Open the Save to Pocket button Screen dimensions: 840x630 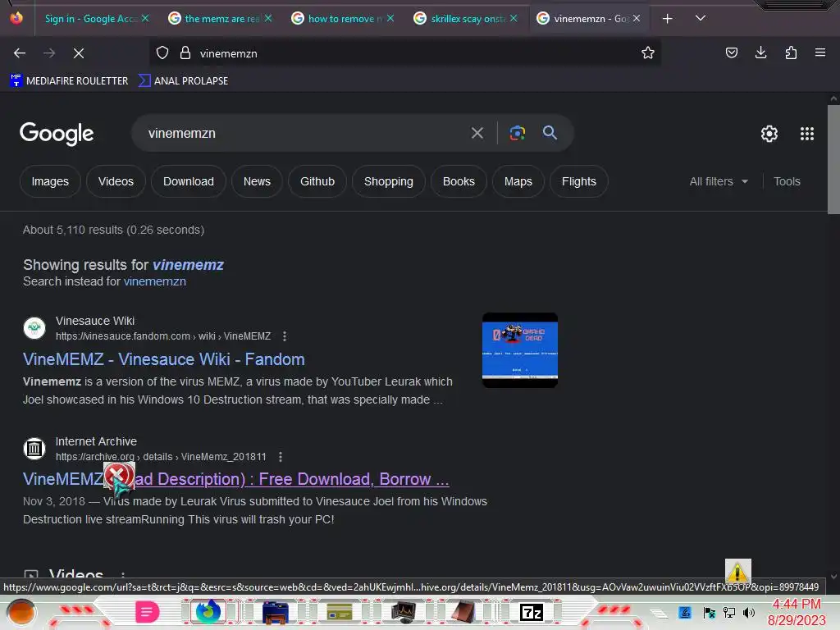[732, 52]
